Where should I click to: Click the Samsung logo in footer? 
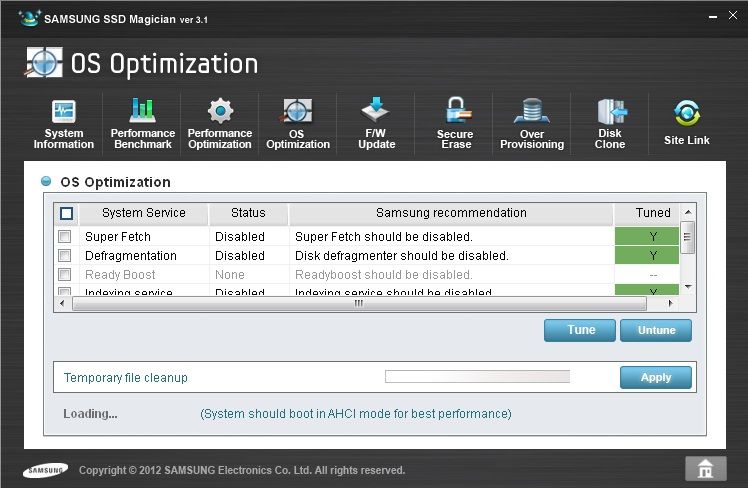45,470
